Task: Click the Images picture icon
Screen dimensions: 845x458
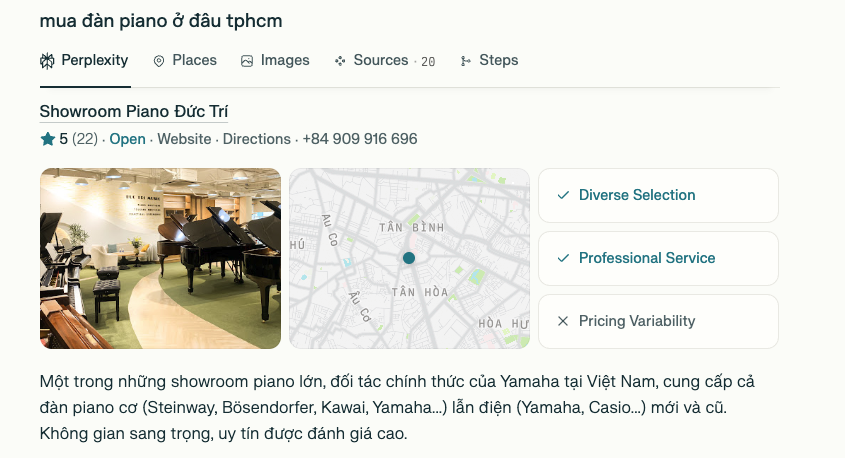Action: [247, 61]
